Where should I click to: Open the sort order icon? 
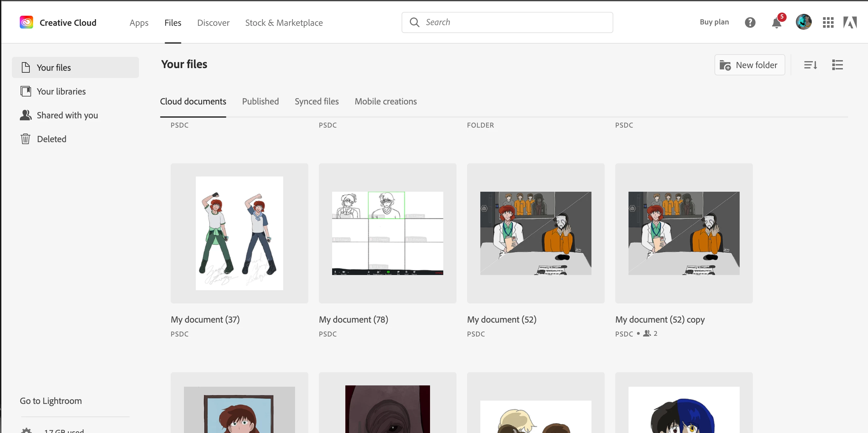pos(810,65)
